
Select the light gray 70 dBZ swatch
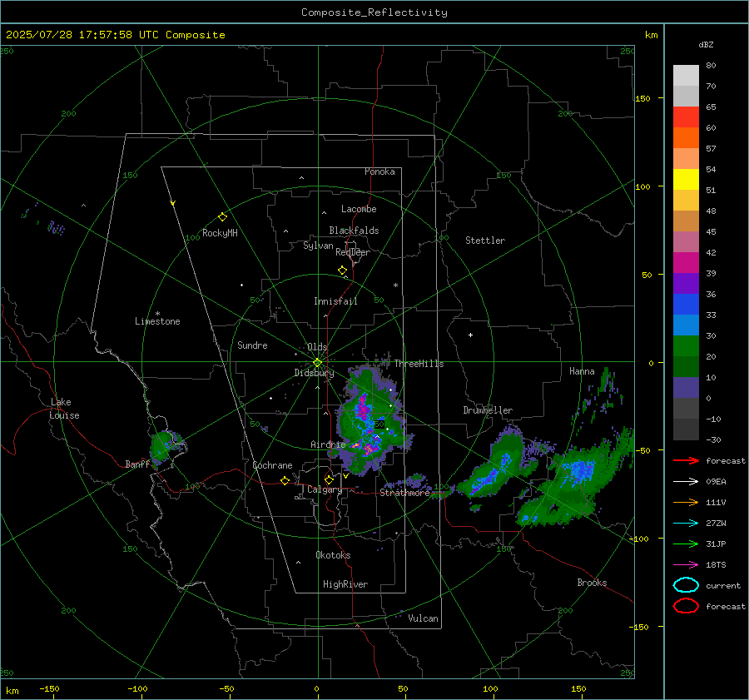pos(686,76)
